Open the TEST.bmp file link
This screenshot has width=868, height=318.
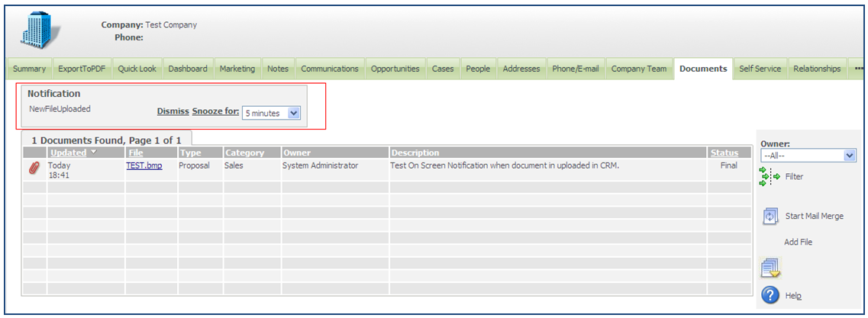[x=144, y=165]
